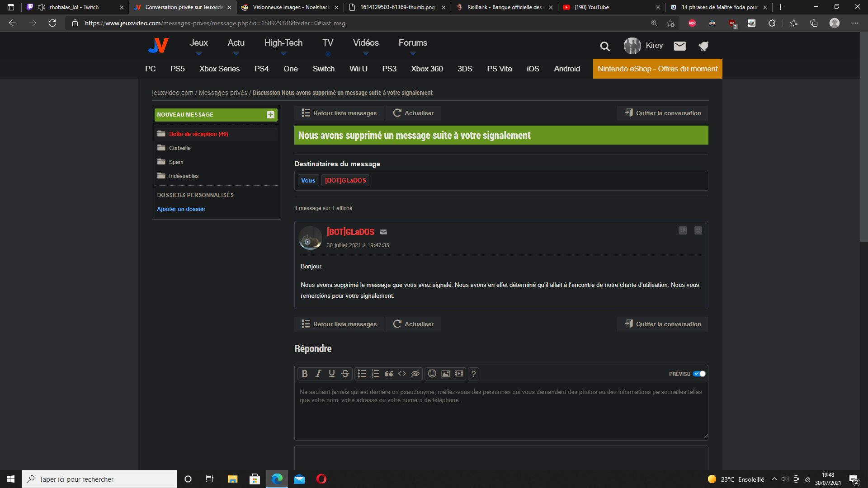Screen dimensions: 868x488
Task: Create a new message with NOUVEAU MESSAGE
Action: click(x=216, y=115)
